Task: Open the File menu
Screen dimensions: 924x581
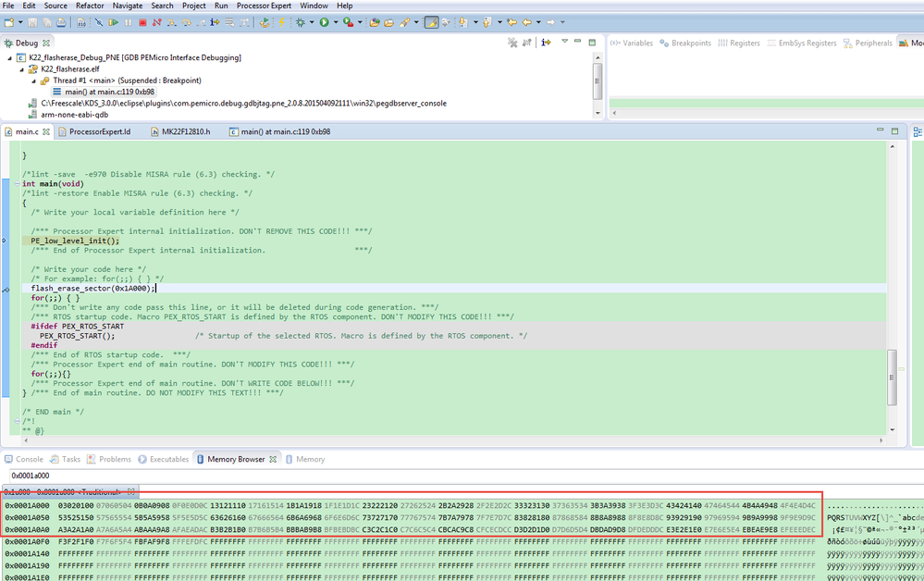Action: 8,6
